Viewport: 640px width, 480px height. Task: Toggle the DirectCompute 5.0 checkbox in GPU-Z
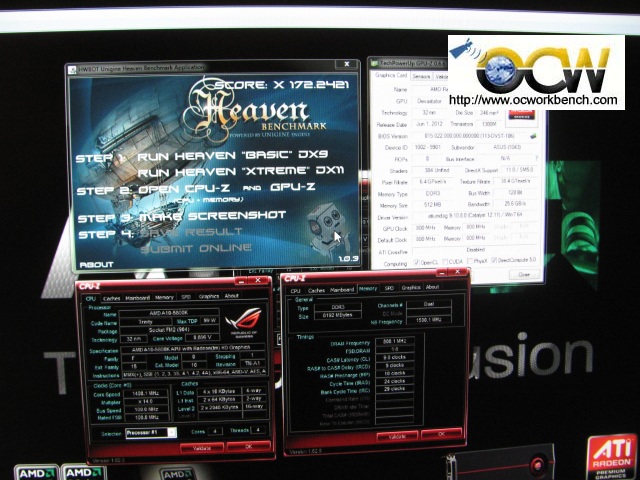(494, 260)
